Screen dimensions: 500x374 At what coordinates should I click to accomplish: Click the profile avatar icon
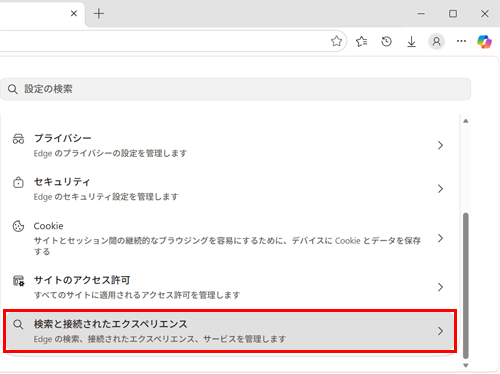tap(436, 41)
